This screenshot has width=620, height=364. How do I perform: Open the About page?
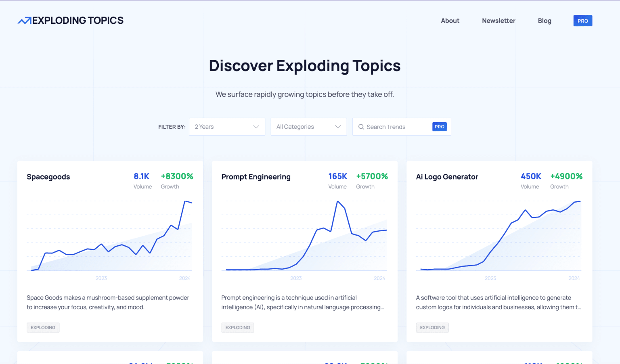coord(450,21)
